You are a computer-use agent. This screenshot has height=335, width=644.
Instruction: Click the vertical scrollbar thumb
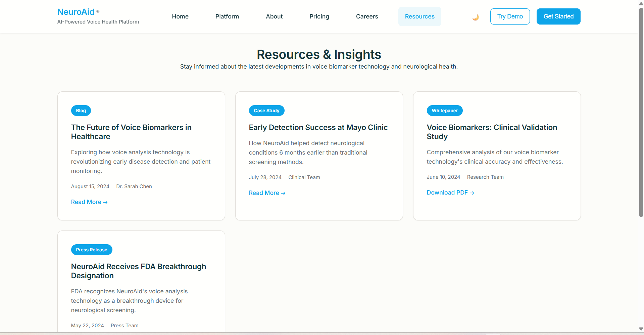coord(641,112)
